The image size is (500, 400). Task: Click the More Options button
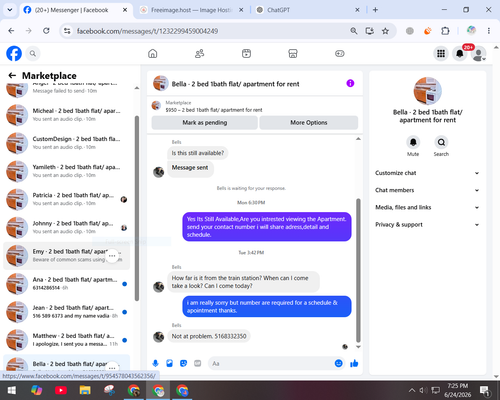tap(309, 123)
